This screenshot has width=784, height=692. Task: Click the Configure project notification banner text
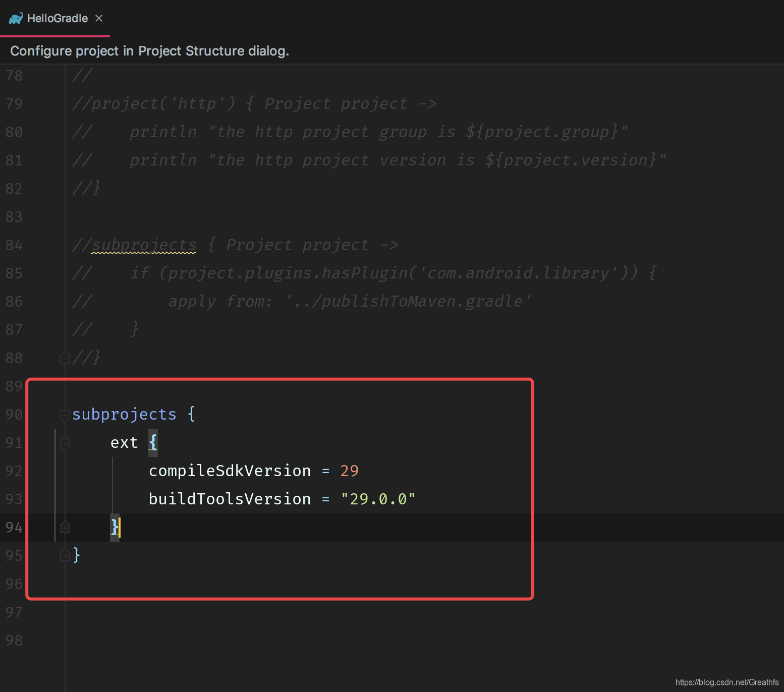coord(149,51)
